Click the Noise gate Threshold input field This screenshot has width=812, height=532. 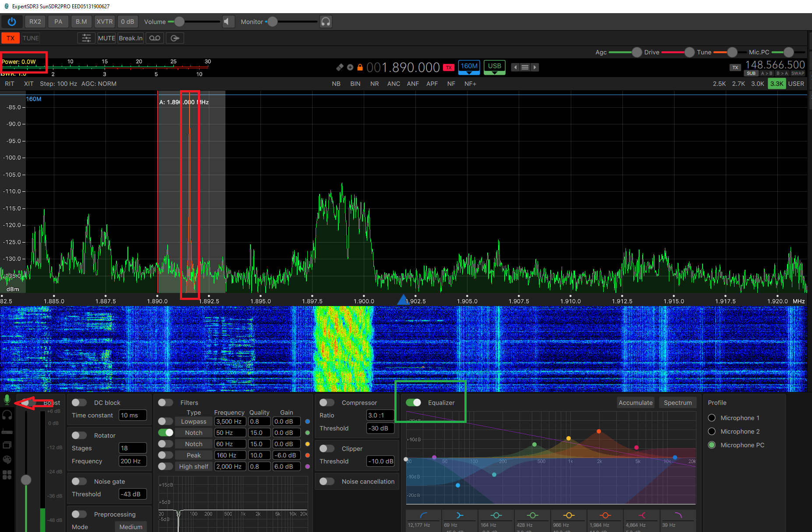pos(133,494)
